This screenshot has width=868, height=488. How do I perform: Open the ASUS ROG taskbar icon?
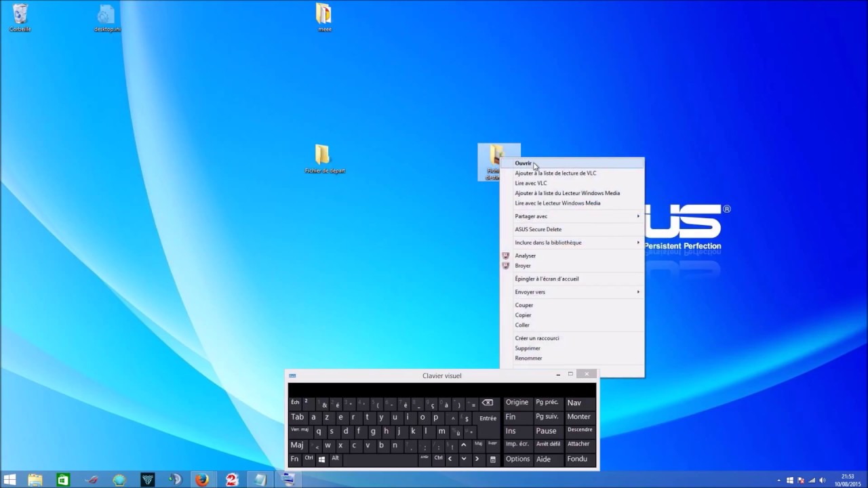point(92,480)
